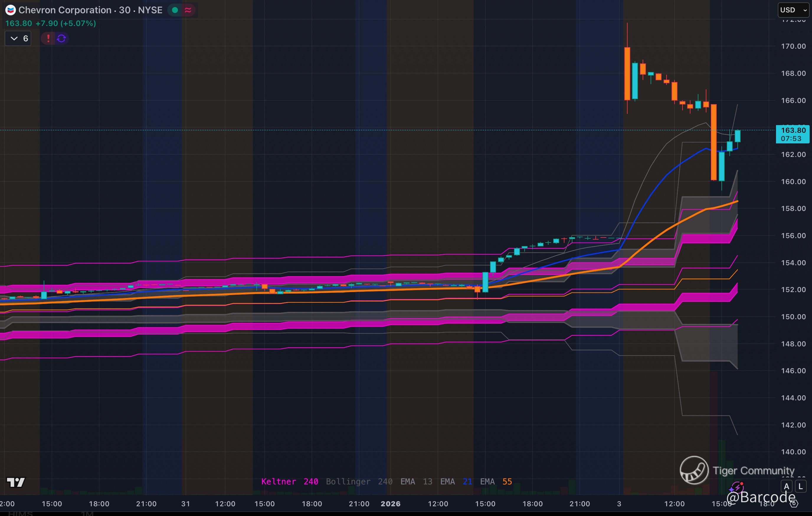The image size is (812, 516).
Task: Click the 170.00 level on price axis
Action: pos(793,46)
